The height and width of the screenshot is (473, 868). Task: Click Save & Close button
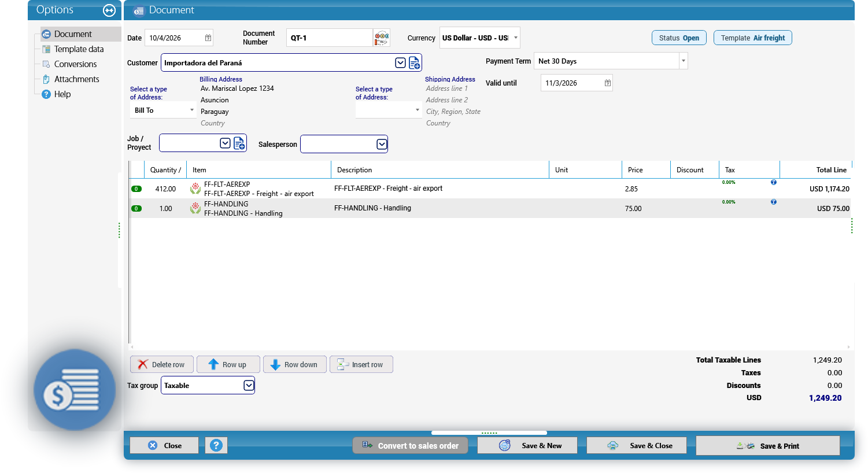pos(637,445)
